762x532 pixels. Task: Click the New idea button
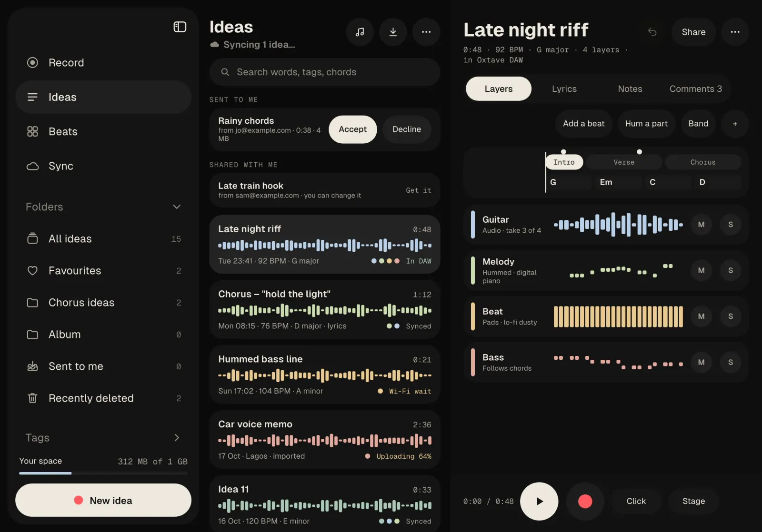103,501
